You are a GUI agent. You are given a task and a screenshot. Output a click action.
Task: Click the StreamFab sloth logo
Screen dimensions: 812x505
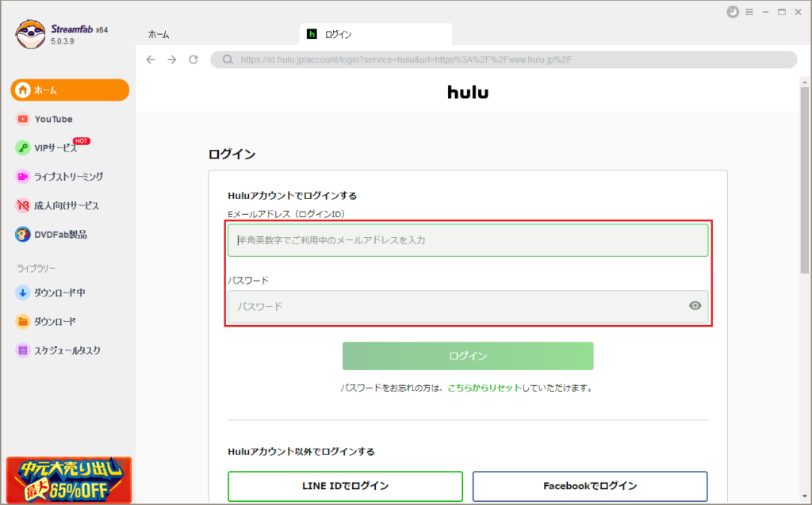30,34
